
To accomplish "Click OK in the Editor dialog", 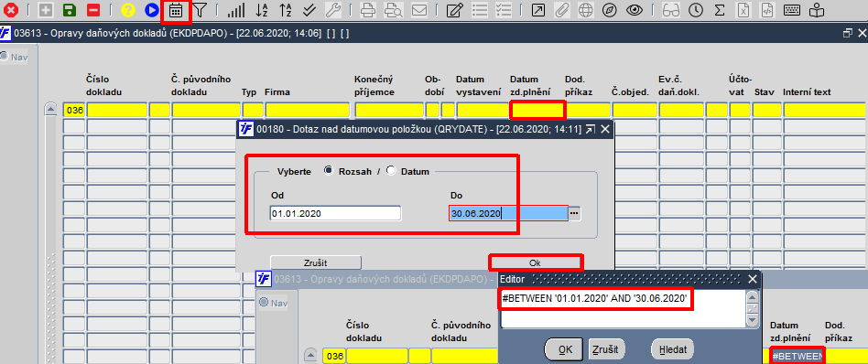I will (564, 349).
